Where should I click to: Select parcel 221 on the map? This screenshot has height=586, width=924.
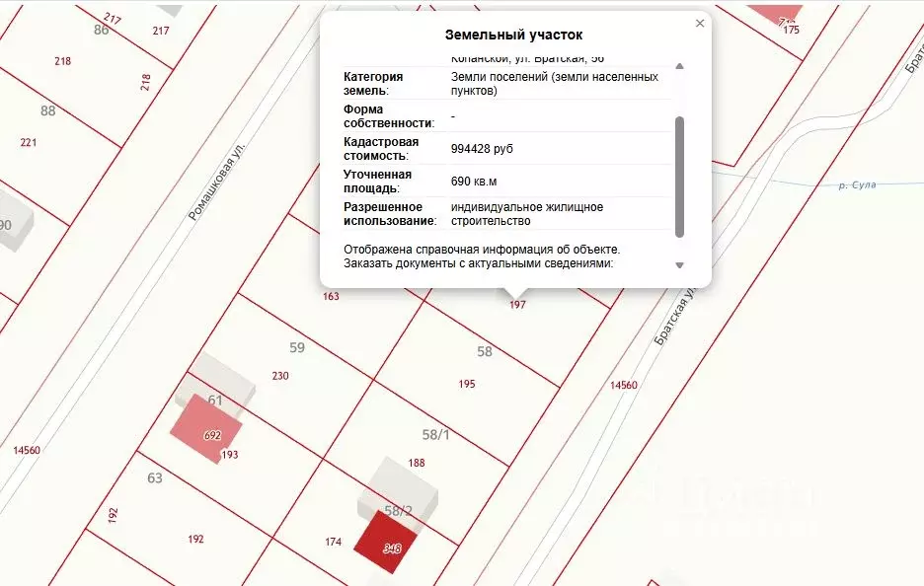point(27,145)
